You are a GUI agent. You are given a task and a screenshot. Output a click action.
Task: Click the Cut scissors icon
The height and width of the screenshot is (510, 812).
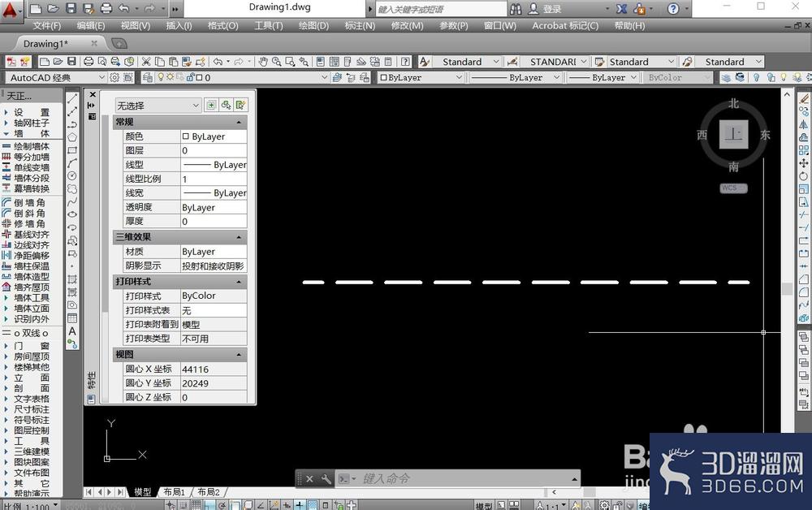coord(146,62)
